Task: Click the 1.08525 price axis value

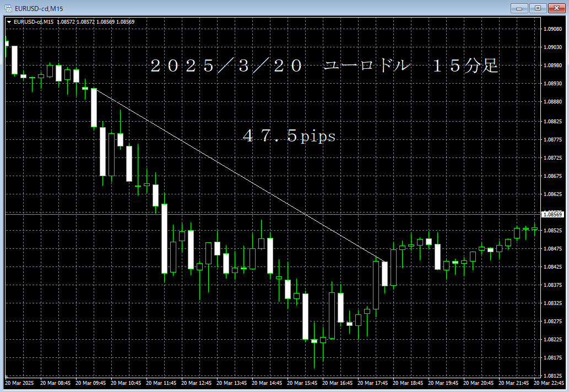Action: point(552,230)
